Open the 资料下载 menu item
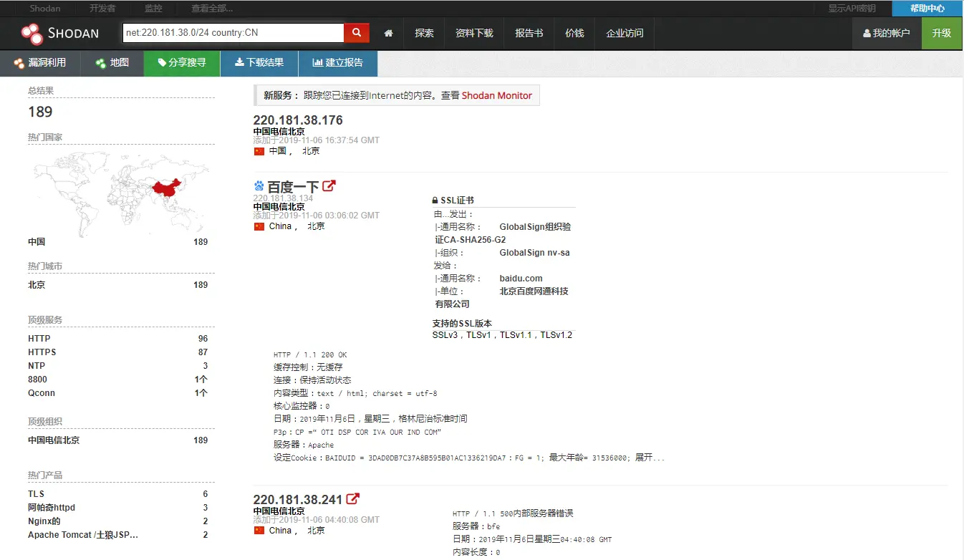Screen dimensions: 964x560 [x=474, y=34]
